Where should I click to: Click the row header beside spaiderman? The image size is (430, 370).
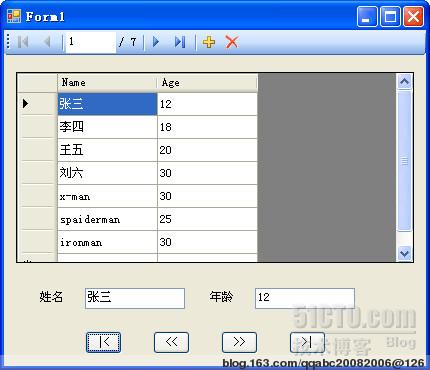coord(37,219)
